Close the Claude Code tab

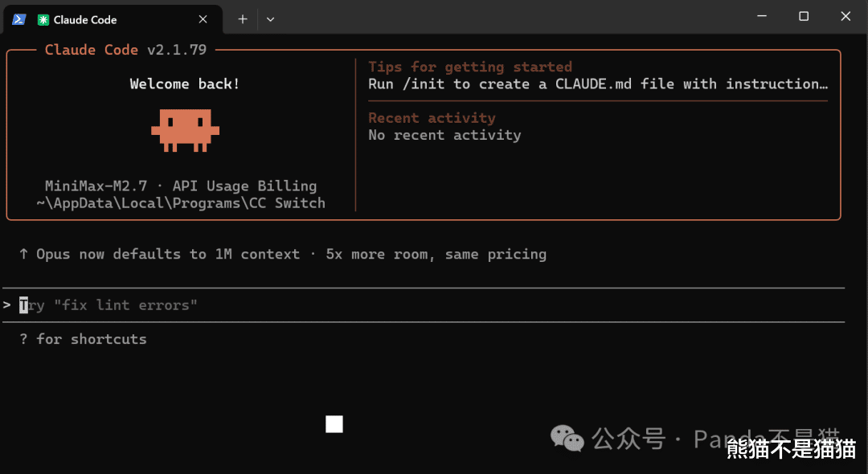click(x=203, y=19)
